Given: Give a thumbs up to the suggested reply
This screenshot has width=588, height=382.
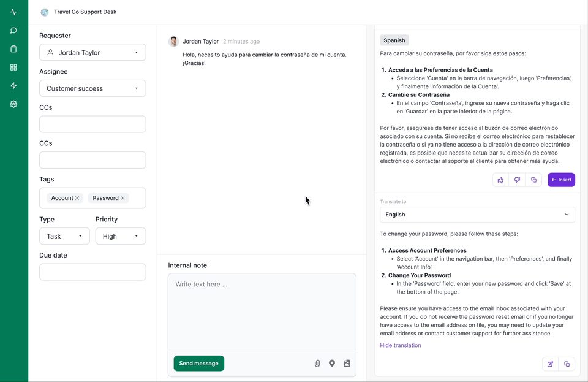Looking at the screenshot, I should (500, 179).
